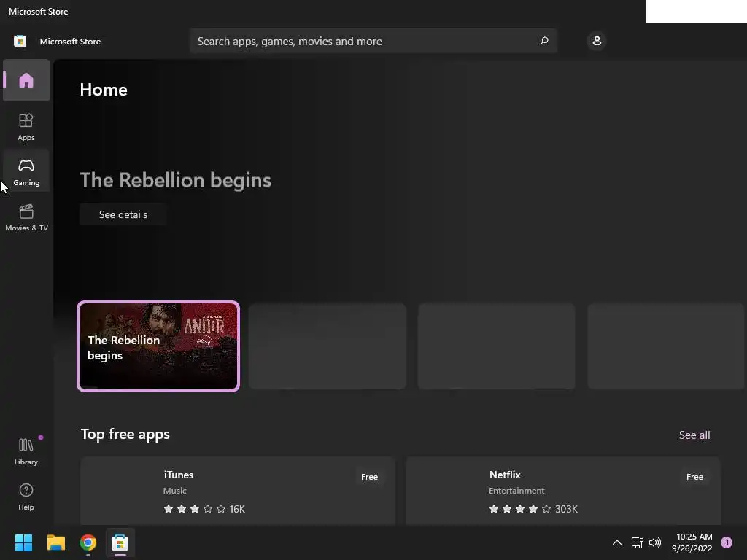Click The Rebellion begins hero title

175,180
